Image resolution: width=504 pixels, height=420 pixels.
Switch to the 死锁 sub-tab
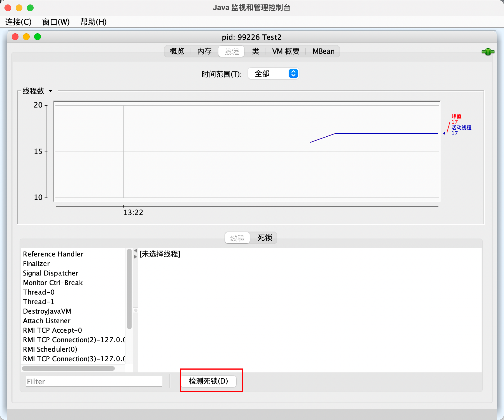click(x=265, y=238)
